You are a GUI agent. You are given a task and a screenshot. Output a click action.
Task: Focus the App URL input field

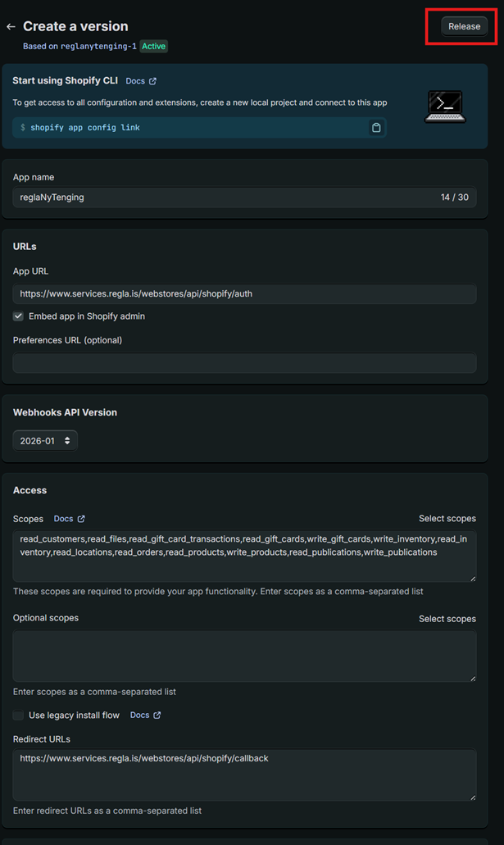(x=244, y=293)
